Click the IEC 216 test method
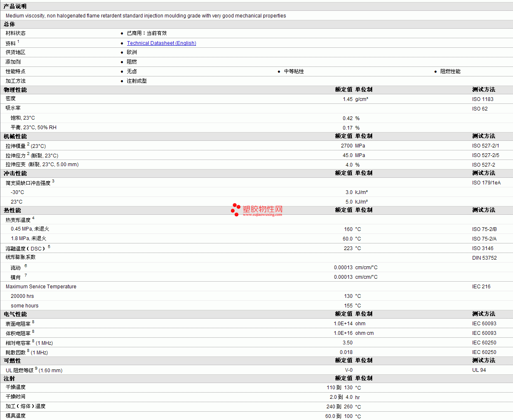The image size is (513, 420). coord(481,287)
